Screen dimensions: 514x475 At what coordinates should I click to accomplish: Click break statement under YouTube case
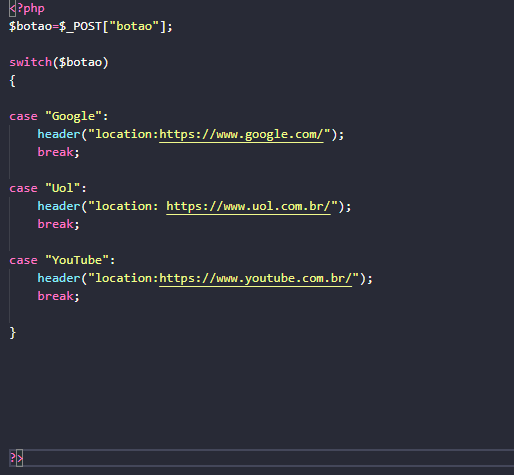tap(55, 296)
